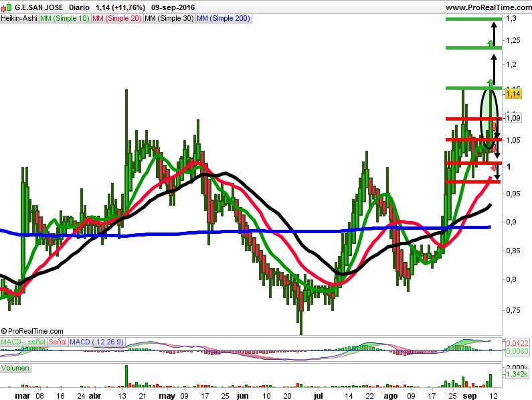
Task: Click the yellow 1,14 current price tag
Action: 513,94
